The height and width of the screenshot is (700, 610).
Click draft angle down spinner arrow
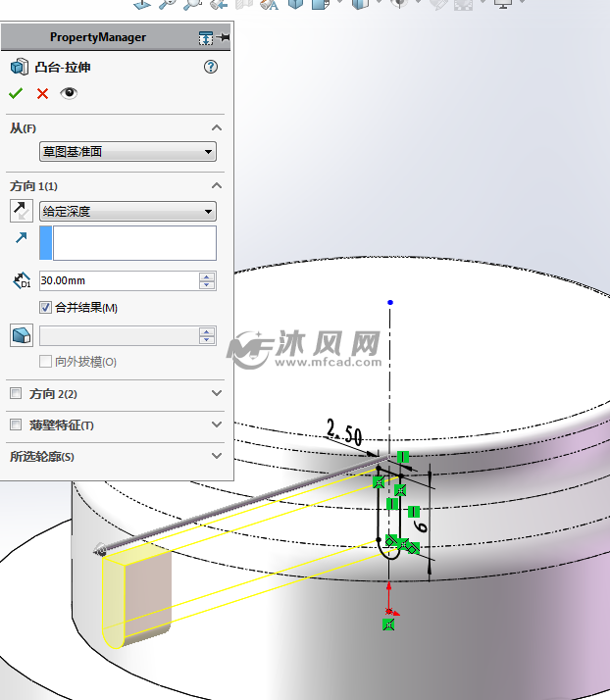(x=207, y=340)
